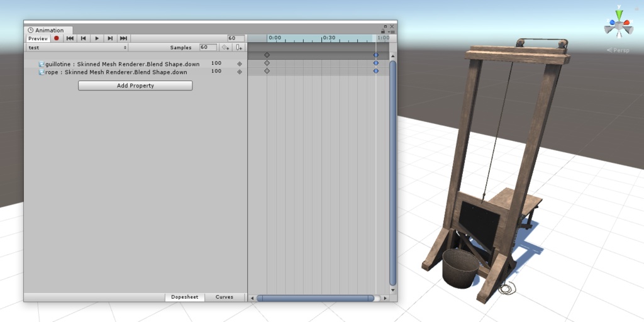Select the Animation tab
644x322 pixels.
(x=48, y=30)
